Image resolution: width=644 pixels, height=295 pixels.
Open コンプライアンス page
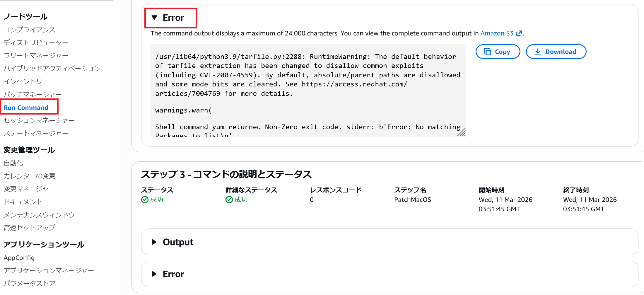[29, 30]
